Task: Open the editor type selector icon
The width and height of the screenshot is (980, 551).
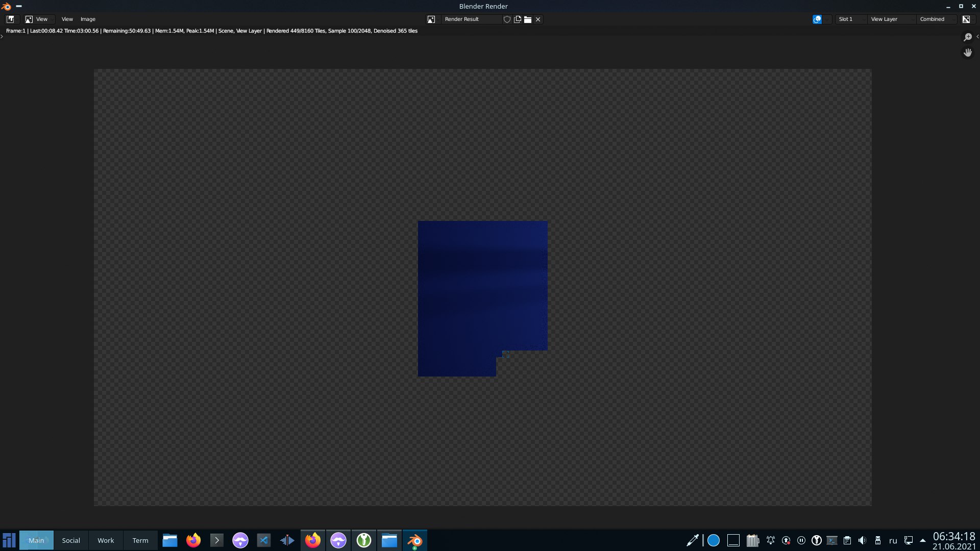Action: click(x=13, y=19)
